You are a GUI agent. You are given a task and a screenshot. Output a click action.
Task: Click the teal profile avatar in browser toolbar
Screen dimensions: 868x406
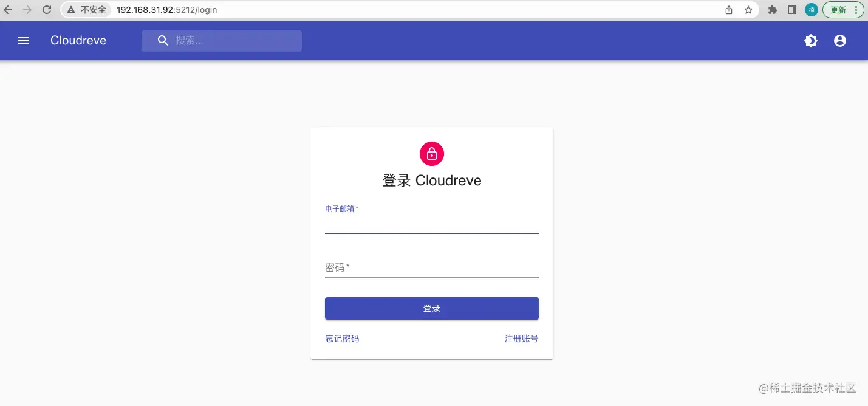[812, 10]
